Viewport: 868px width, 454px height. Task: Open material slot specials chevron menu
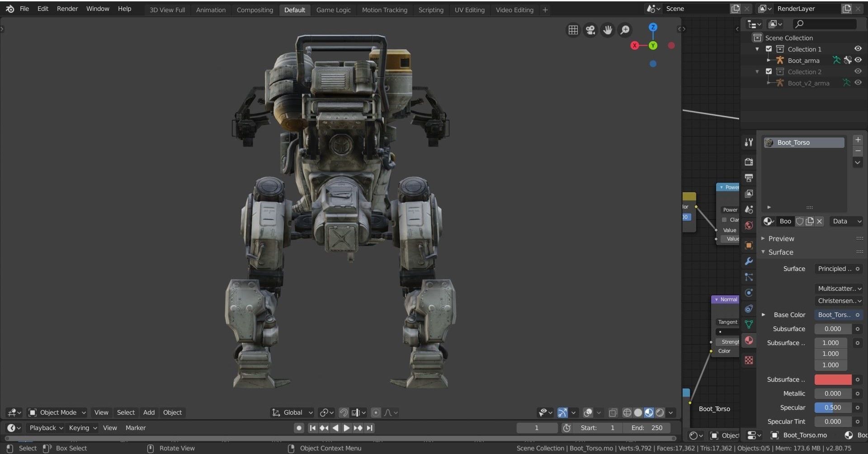(x=858, y=162)
